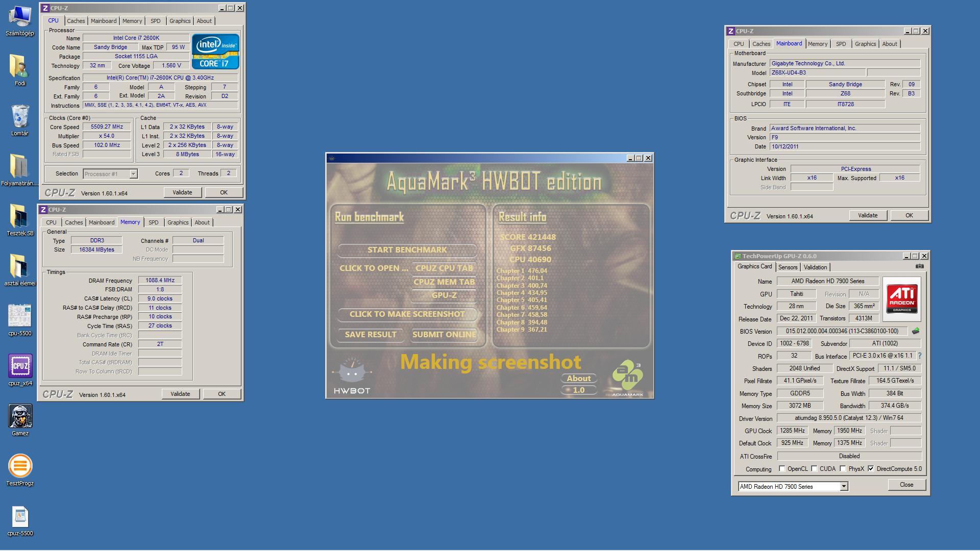Open SPD tab in top-left CPU-Z
The height and width of the screenshot is (551, 980).
click(156, 21)
